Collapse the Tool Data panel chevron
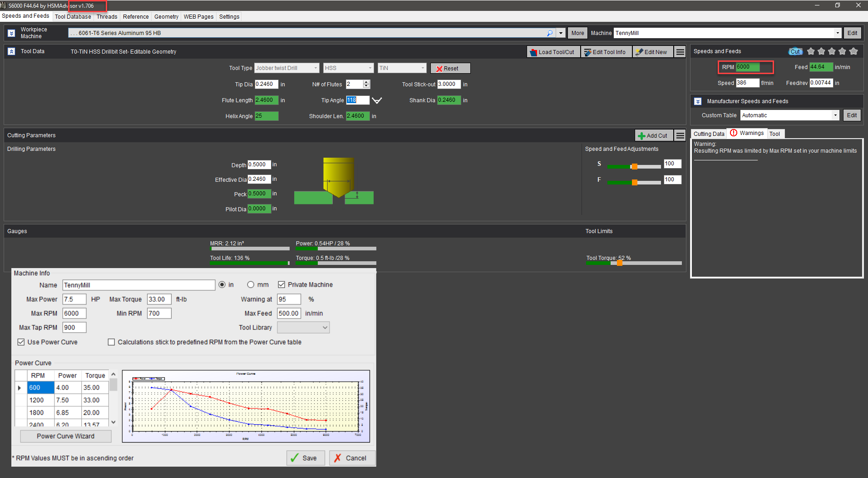The width and height of the screenshot is (868, 478). click(x=12, y=52)
